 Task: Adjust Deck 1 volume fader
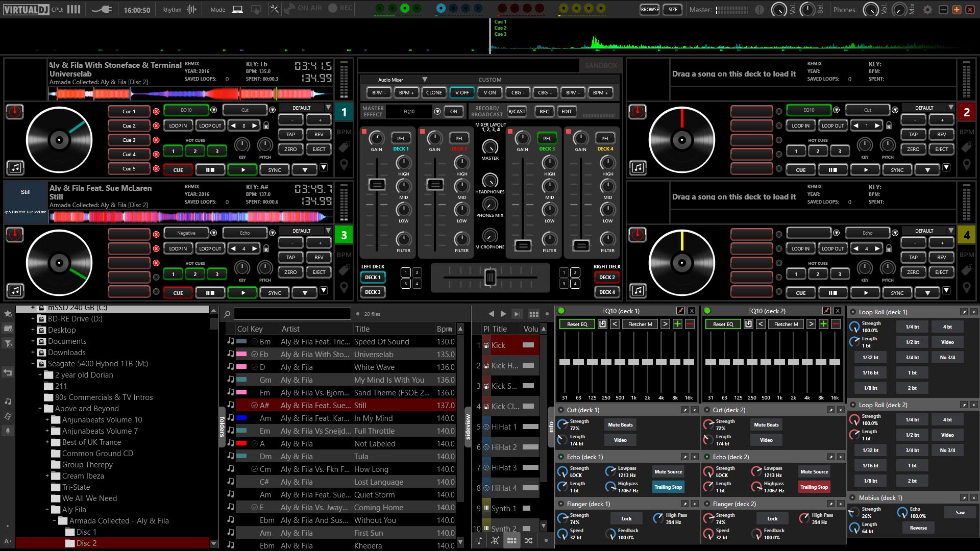click(x=377, y=184)
